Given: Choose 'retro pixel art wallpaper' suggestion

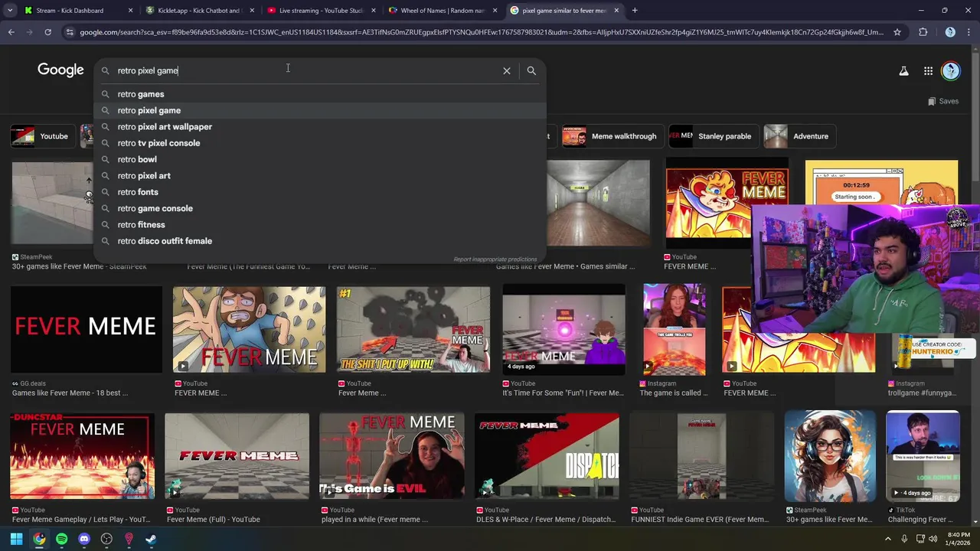Looking at the screenshot, I should tap(320, 127).
